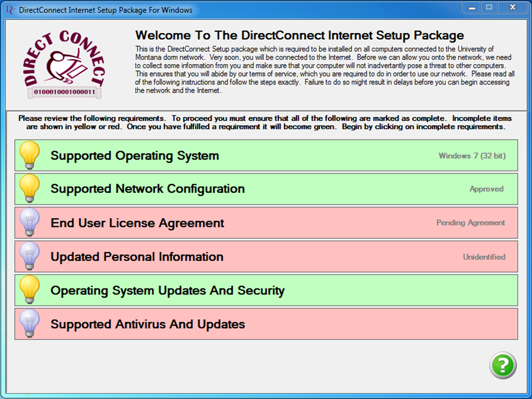
Task: Close the DirectConnect setup window
Action: [x=513, y=7]
